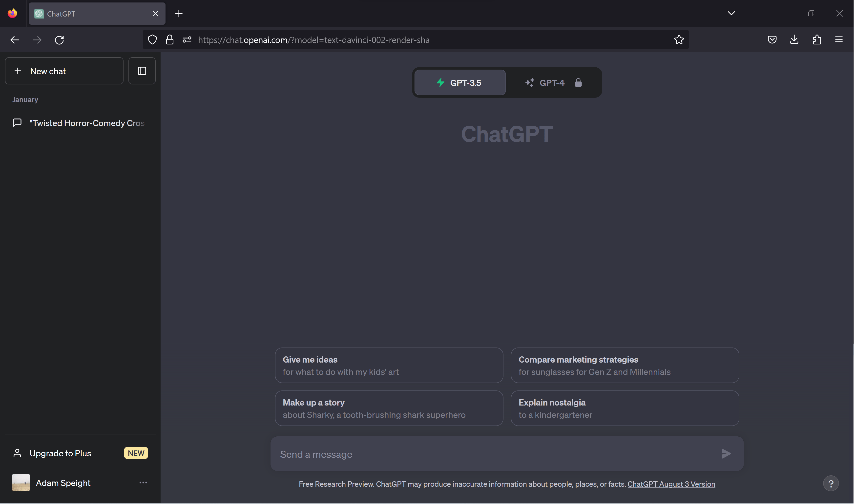
Task: Start a New chat
Action: point(64,71)
